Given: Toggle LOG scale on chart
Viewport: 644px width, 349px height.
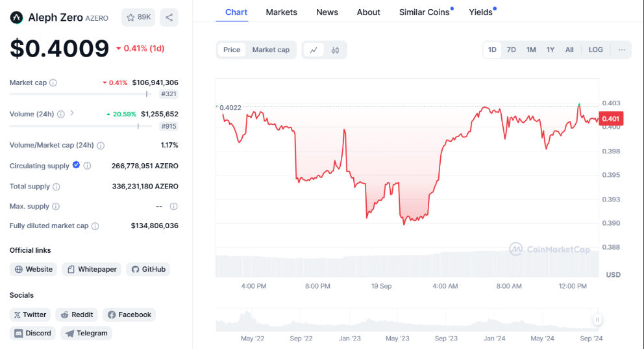Looking at the screenshot, I should 595,50.
